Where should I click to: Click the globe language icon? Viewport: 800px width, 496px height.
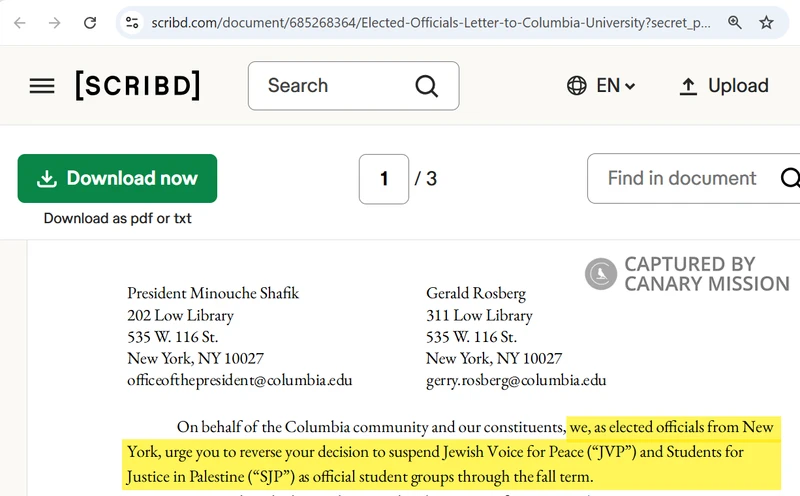point(577,86)
